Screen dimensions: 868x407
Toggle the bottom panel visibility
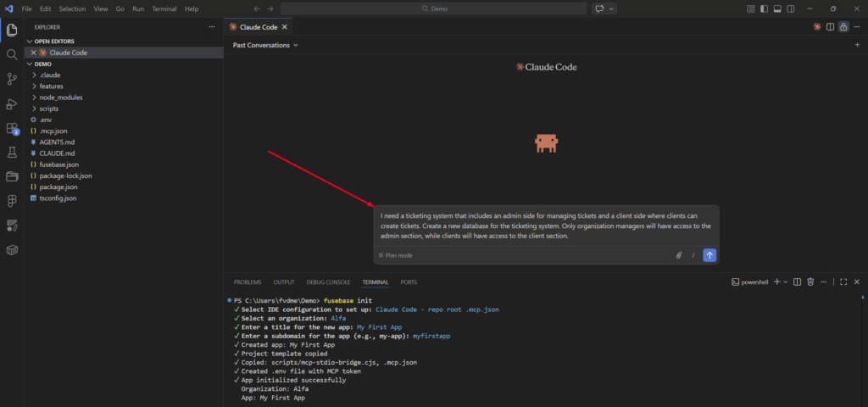point(777,8)
